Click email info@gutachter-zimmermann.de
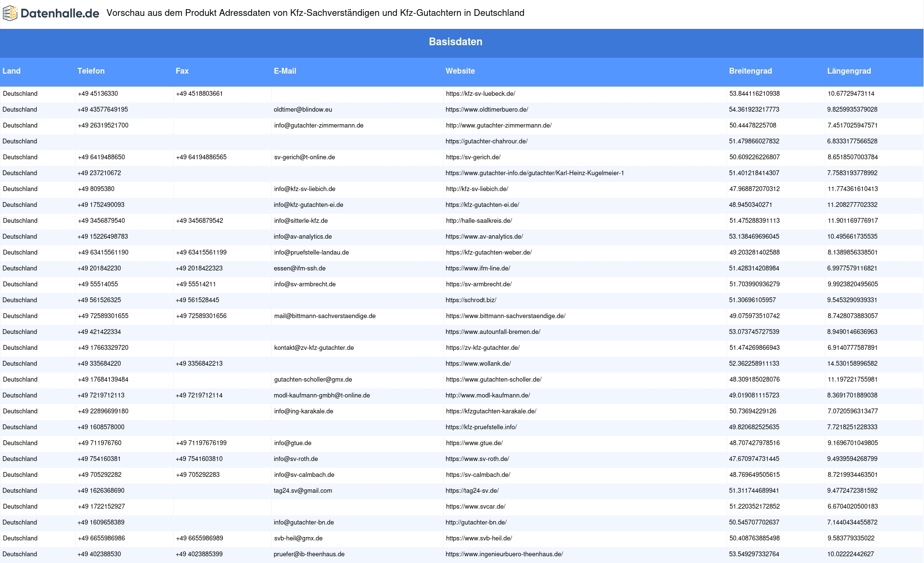 coord(319,126)
